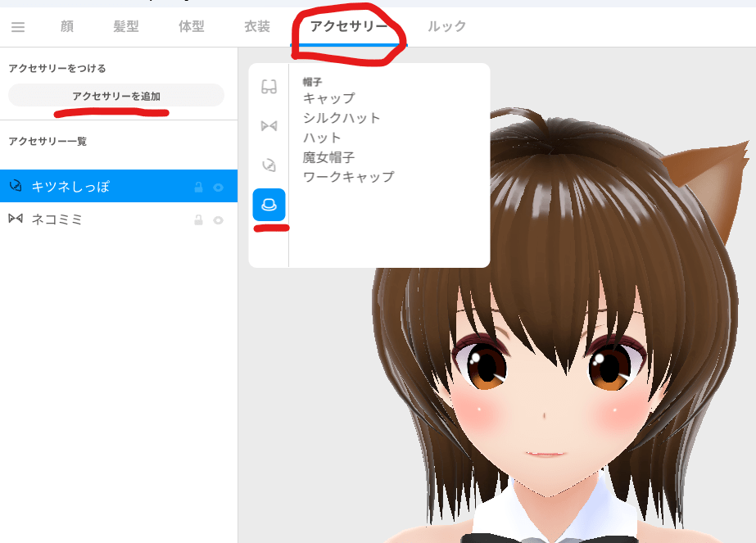The image size is (756, 543).
Task: Open the hamburger menu icon
Action: [18, 27]
